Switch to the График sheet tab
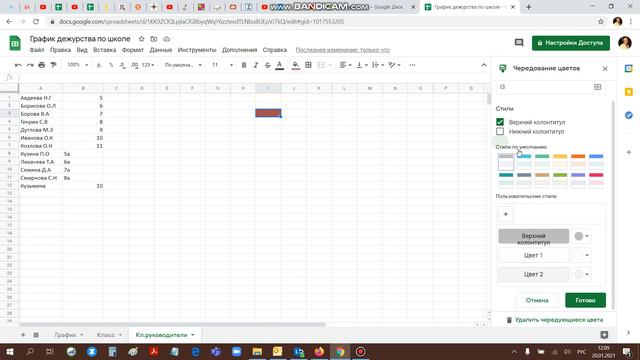Image resolution: width=640 pixels, height=360 pixels. pyautogui.click(x=69, y=335)
